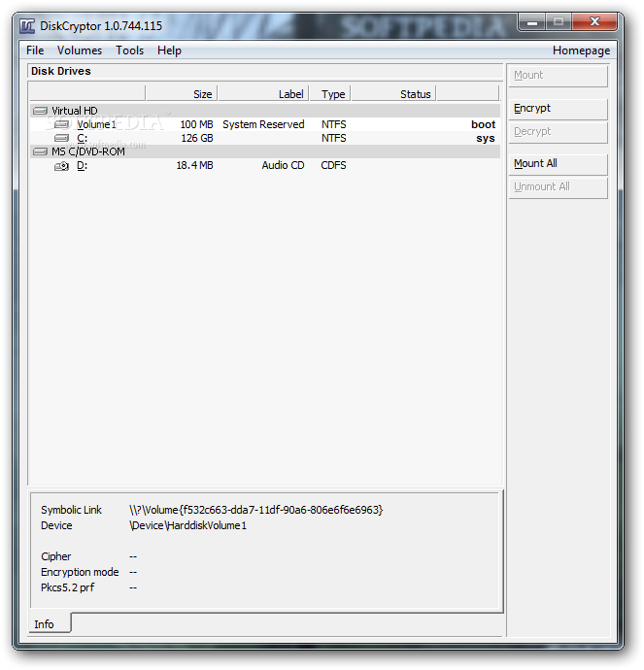Click the D: optical drive icon
This screenshot has width=644, height=670.
point(61,166)
